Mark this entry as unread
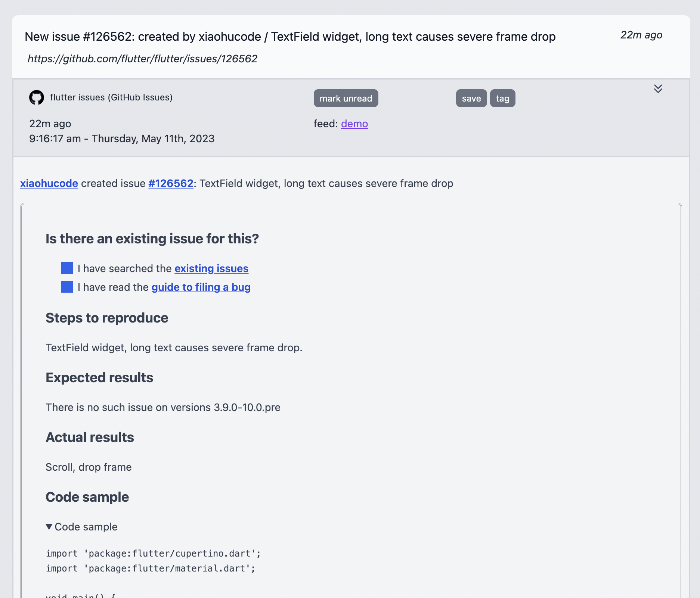 (346, 98)
